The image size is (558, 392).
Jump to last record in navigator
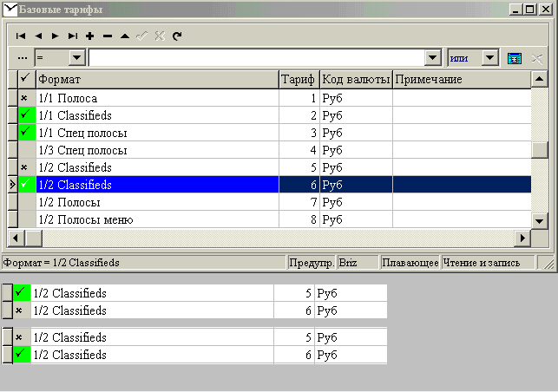pyautogui.click(x=73, y=36)
